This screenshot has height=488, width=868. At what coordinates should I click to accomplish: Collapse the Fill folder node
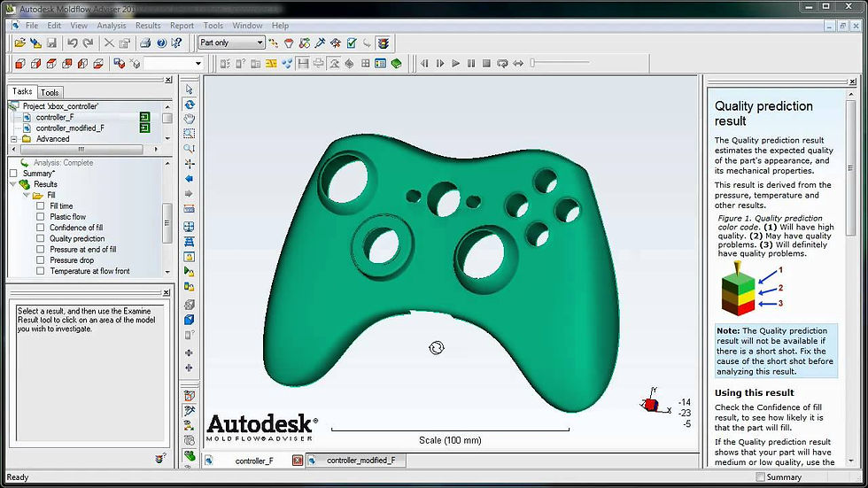coord(26,196)
